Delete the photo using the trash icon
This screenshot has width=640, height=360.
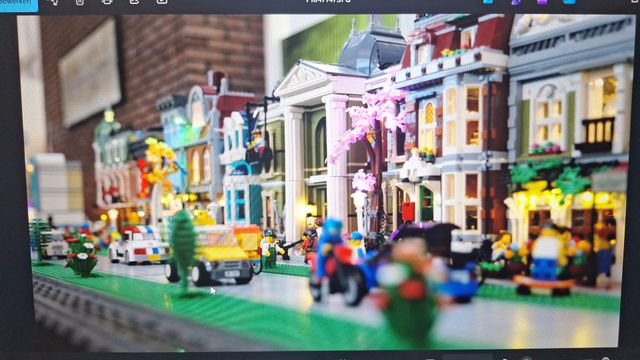tap(80, 2)
